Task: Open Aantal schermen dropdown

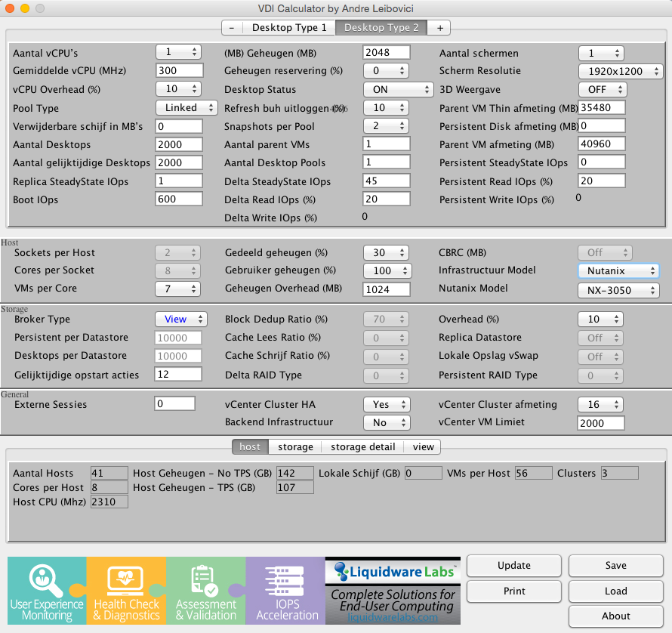Action: pyautogui.click(x=601, y=53)
